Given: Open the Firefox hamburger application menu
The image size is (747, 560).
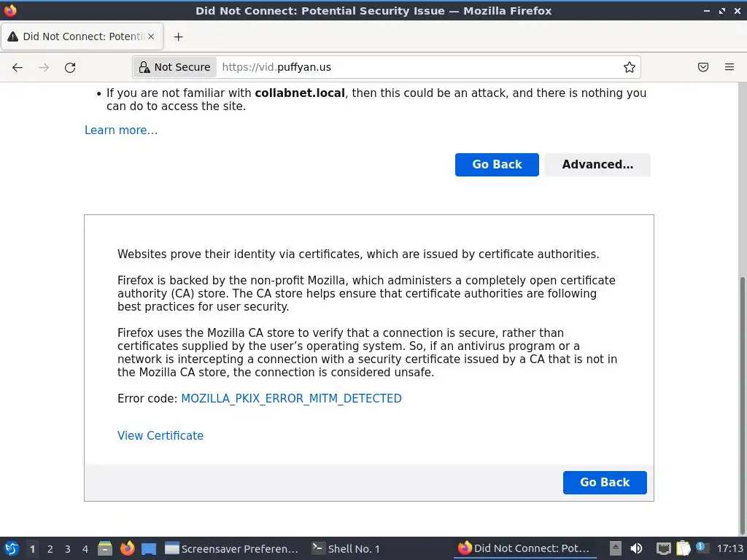Looking at the screenshot, I should (x=729, y=67).
